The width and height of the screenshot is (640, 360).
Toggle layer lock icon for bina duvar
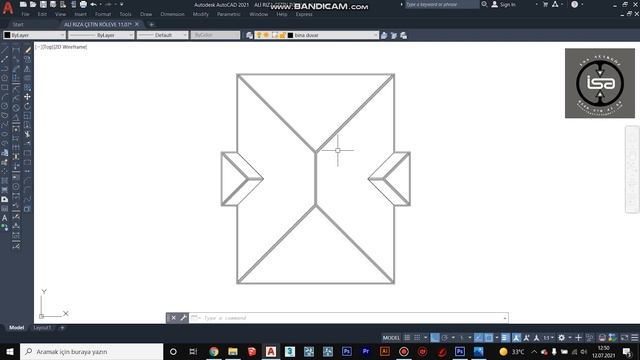(x=282, y=36)
